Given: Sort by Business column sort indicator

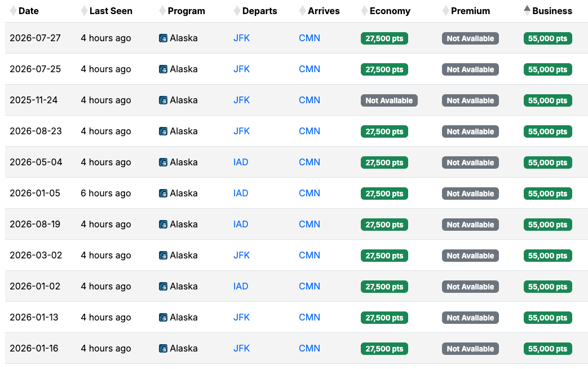Looking at the screenshot, I should pyautogui.click(x=527, y=11).
